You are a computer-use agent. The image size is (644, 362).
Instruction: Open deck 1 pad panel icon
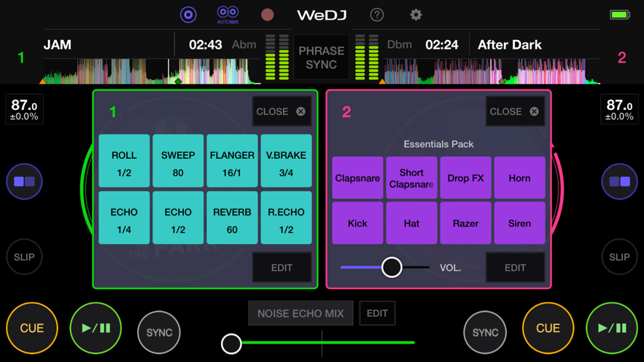pos(25,181)
